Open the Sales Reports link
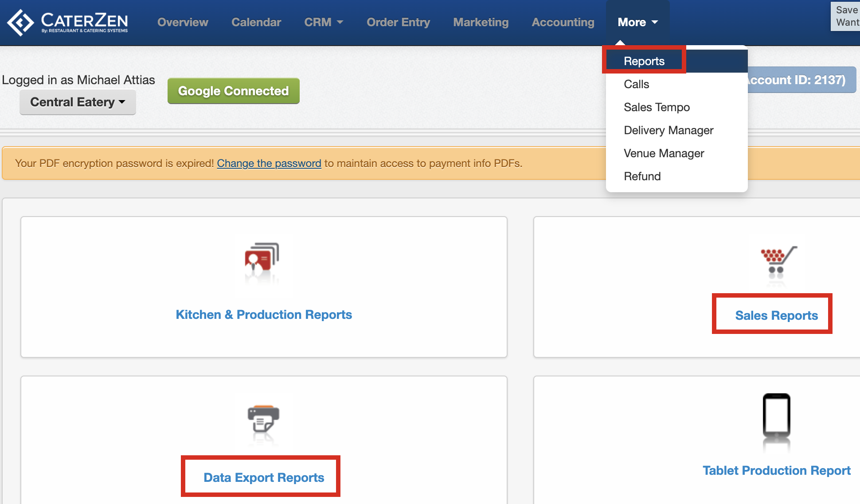860x504 pixels. click(776, 315)
